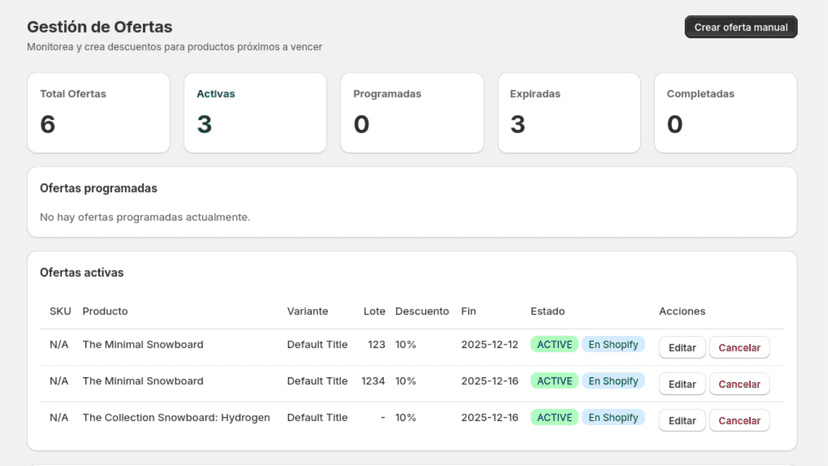Select the Programadas summary card
The image size is (828, 466).
(412, 113)
